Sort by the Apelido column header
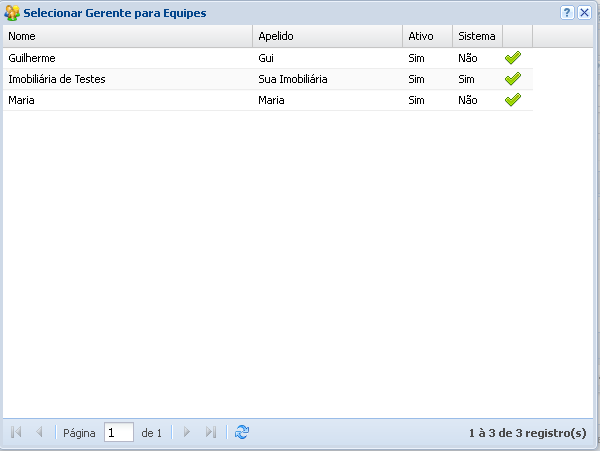 [x=327, y=36]
